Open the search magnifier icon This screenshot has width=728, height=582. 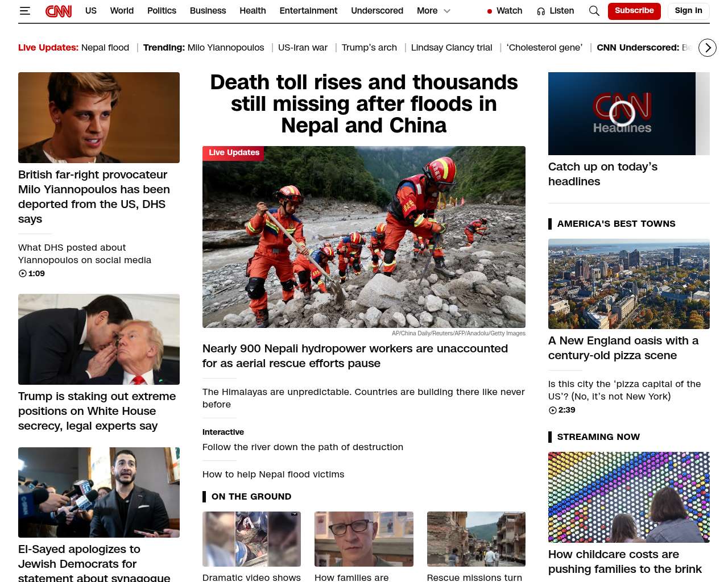click(x=594, y=11)
